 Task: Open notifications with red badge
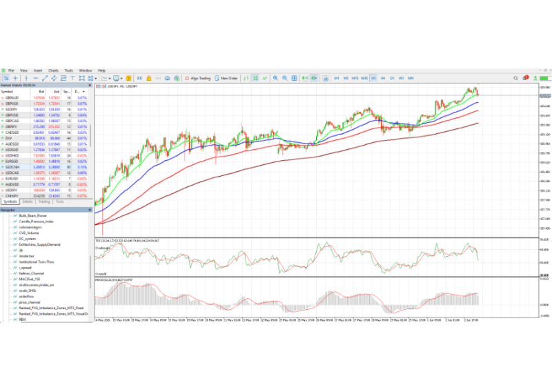(x=526, y=78)
